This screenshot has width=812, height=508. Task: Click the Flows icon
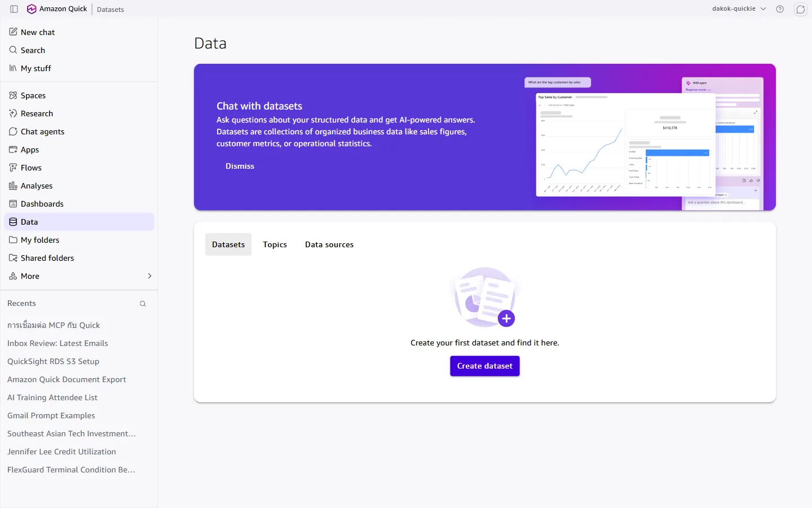[13, 168]
